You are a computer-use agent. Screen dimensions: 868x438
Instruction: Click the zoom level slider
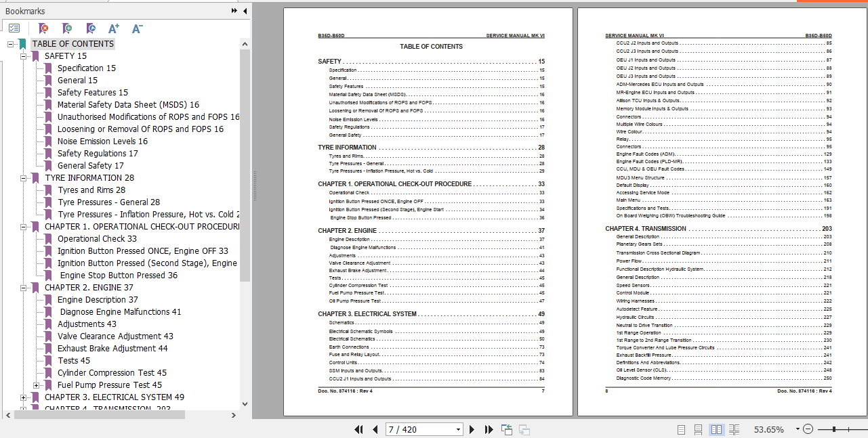pos(834,429)
